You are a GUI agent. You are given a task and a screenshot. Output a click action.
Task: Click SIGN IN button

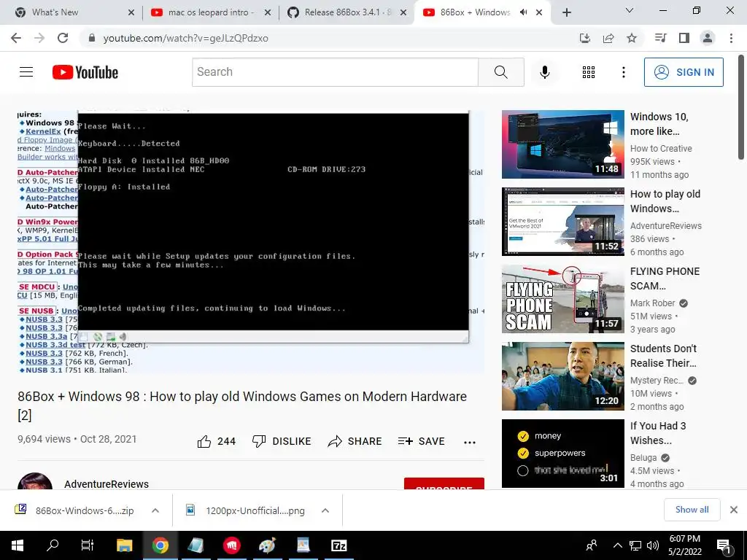coord(684,72)
